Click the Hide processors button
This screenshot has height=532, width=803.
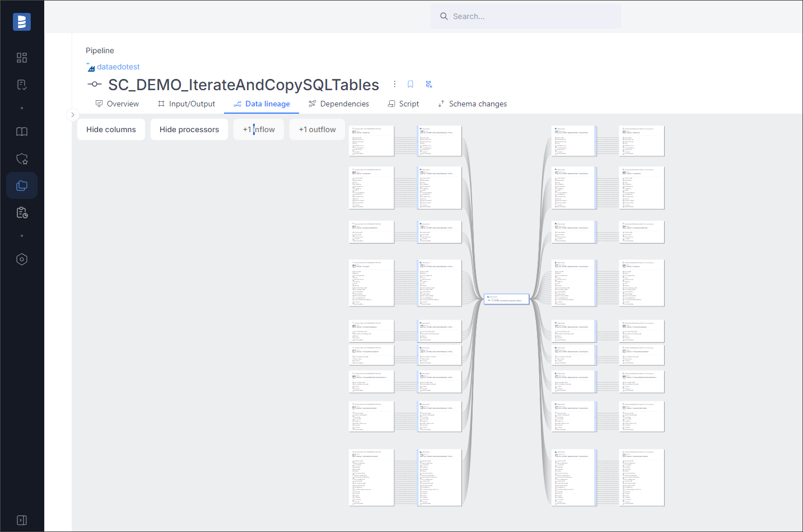[x=189, y=129]
